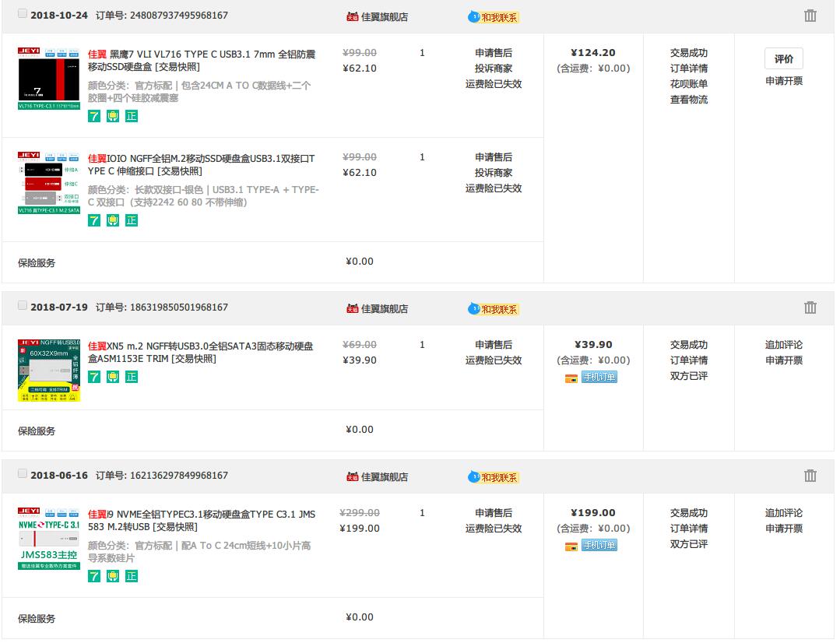Check the 2018-10-24 order checkbox
Screen dimensions: 840x643
tap(22, 14)
